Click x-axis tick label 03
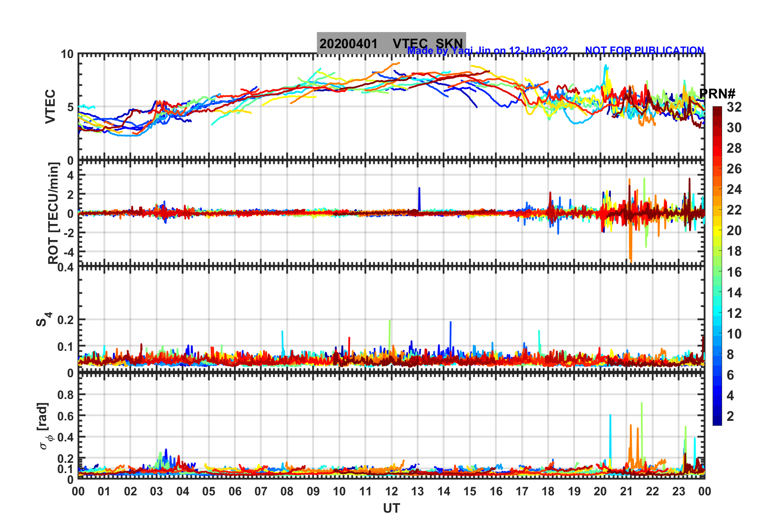Viewport: 783px width, 532px height. coord(156,491)
